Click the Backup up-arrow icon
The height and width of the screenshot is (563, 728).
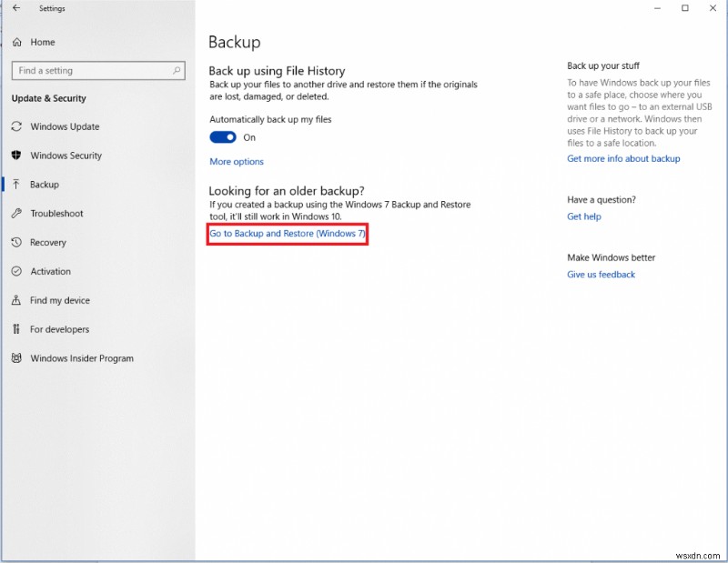click(16, 184)
